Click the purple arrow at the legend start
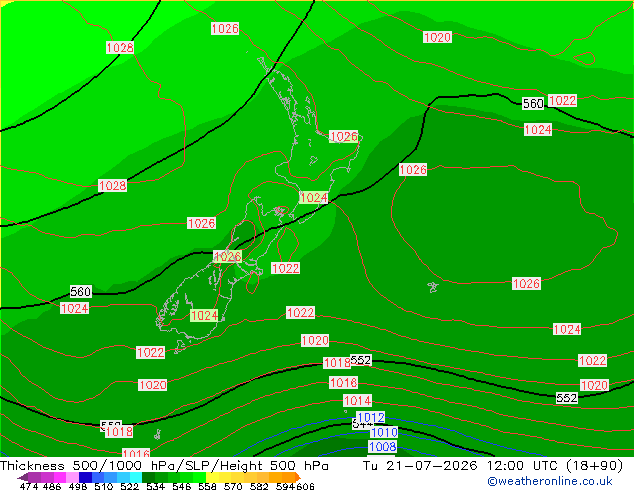Image resolution: width=634 pixels, height=490 pixels. click(23, 477)
